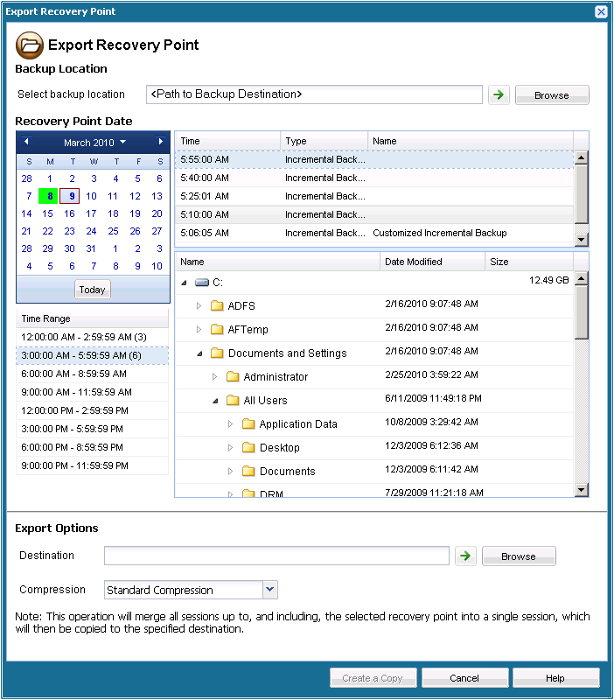This screenshot has height=700, width=614.
Task: Go to next month in calendar
Action: 160,142
